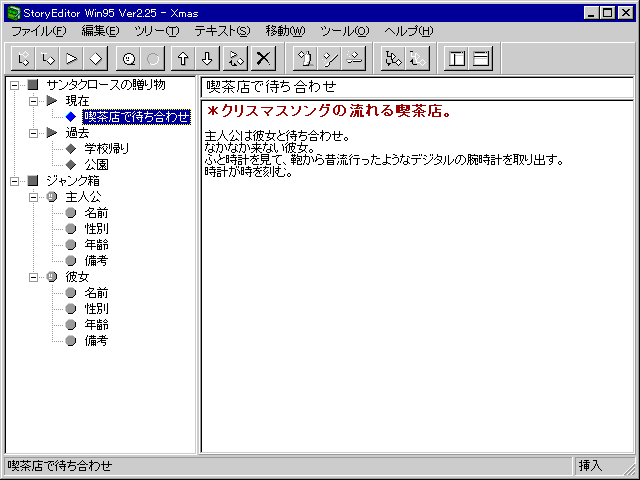
Task: Click the circle icon beside 備考 under 主人公
Action: click(x=71, y=260)
